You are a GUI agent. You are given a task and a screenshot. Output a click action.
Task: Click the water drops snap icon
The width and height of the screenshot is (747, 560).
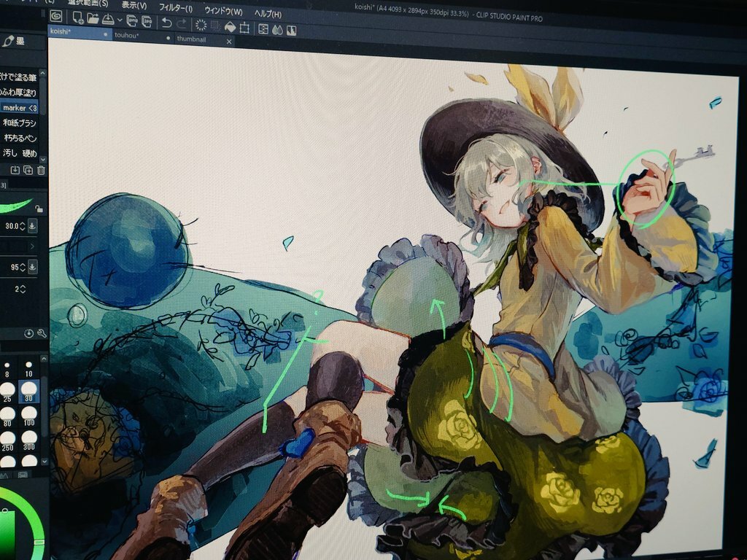coord(277,30)
